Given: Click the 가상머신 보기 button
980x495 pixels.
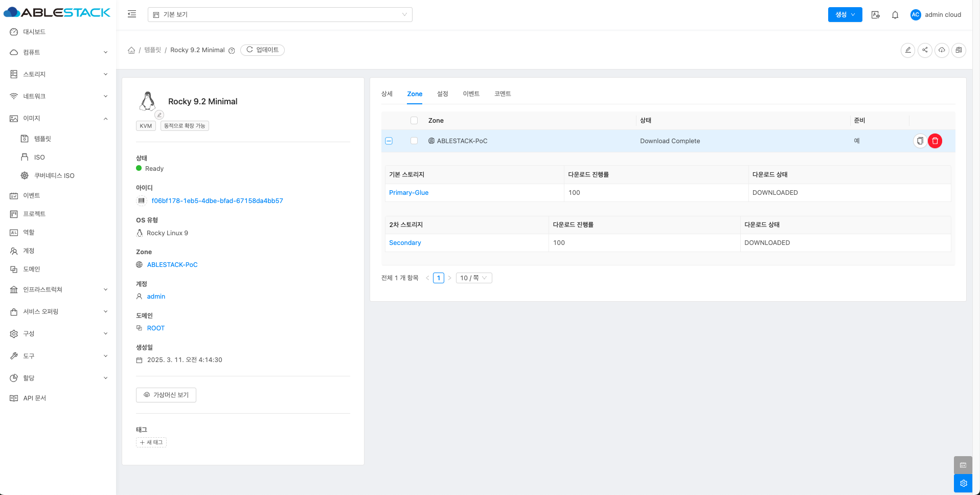Looking at the screenshot, I should point(166,395).
